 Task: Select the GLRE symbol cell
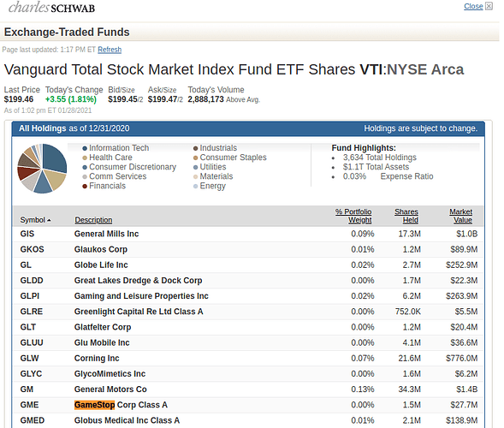(x=31, y=312)
